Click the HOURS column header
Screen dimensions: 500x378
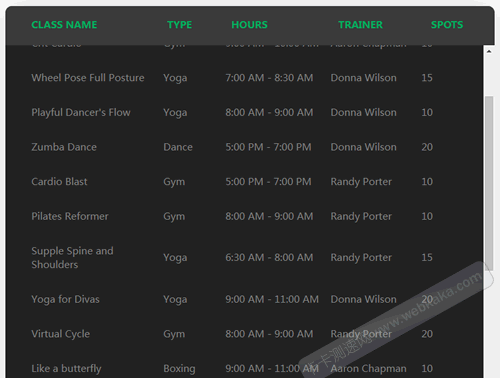pyautogui.click(x=249, y=25)
